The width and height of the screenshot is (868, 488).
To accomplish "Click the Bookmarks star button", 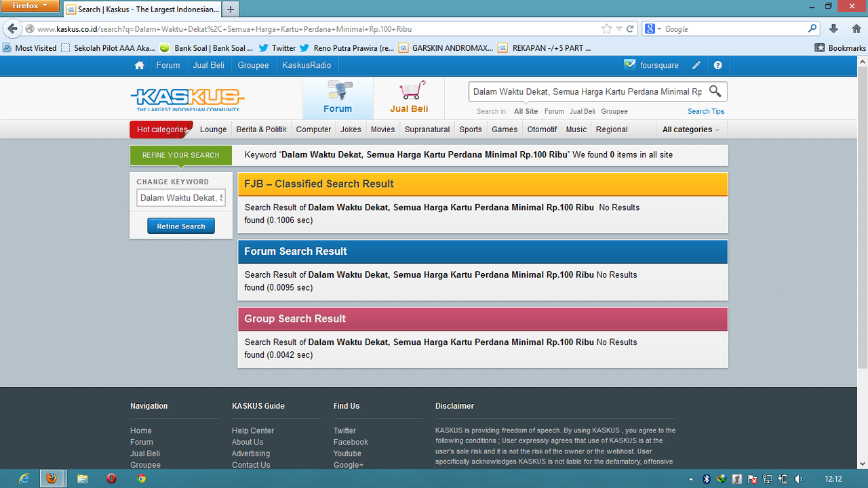I will pos(840,48).
